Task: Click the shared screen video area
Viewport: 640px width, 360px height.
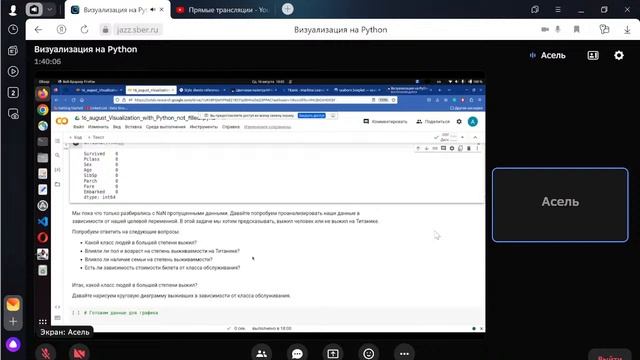Action: coord(260,205)
